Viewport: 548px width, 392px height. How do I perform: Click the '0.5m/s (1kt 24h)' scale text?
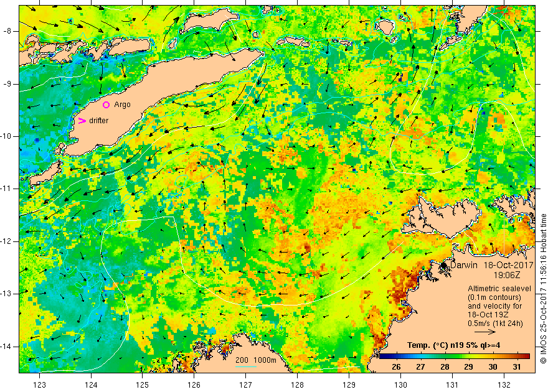495,324
